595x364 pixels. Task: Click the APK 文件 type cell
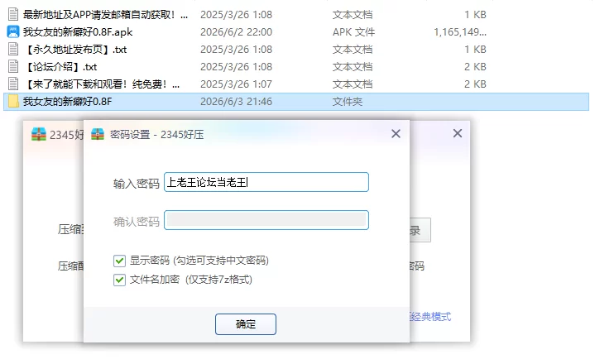[353, 31]
